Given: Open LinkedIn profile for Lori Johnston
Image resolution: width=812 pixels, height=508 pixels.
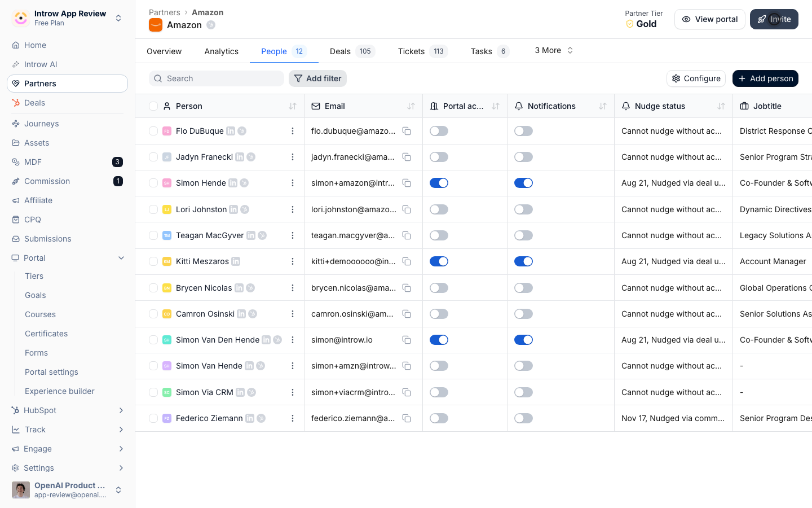Looking at the screenshot, I should click(233, 209).
